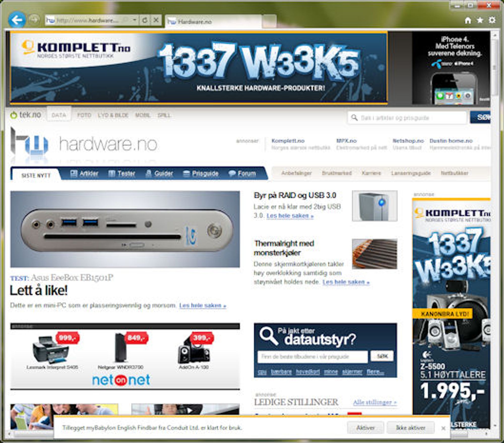
Task: Select the Hardware.no browser tab
Action: 213,21
